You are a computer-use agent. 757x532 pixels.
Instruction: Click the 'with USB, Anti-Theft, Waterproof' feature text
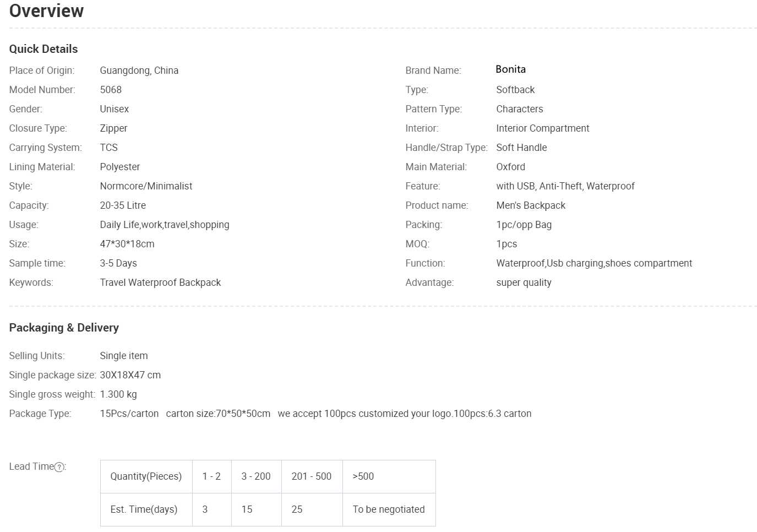[565, 186]
